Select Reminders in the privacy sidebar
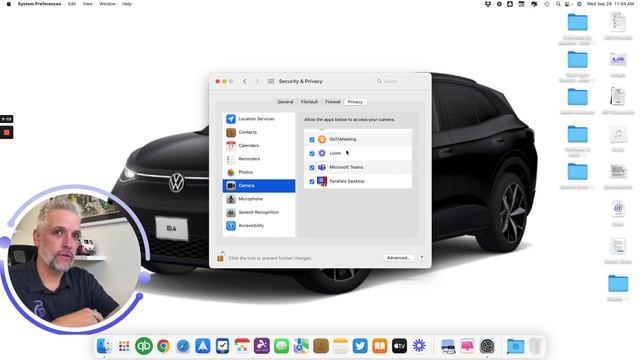Image resolution: width=640 pixels, height=360 pixels. (259, 159)
